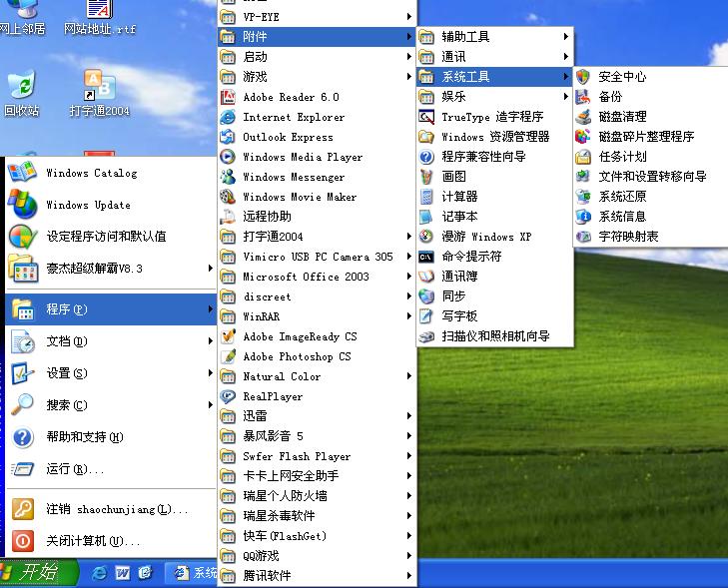
Task: Launch 字符映射表 character map icon
Action: click(x=582, y=237)
